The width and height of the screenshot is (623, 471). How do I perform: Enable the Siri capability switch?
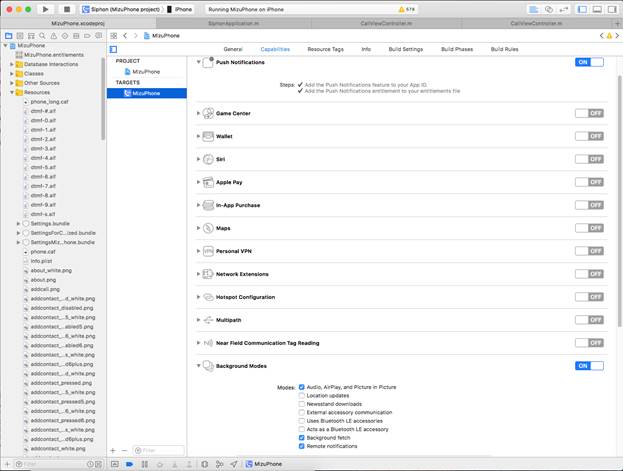point(589,159)
